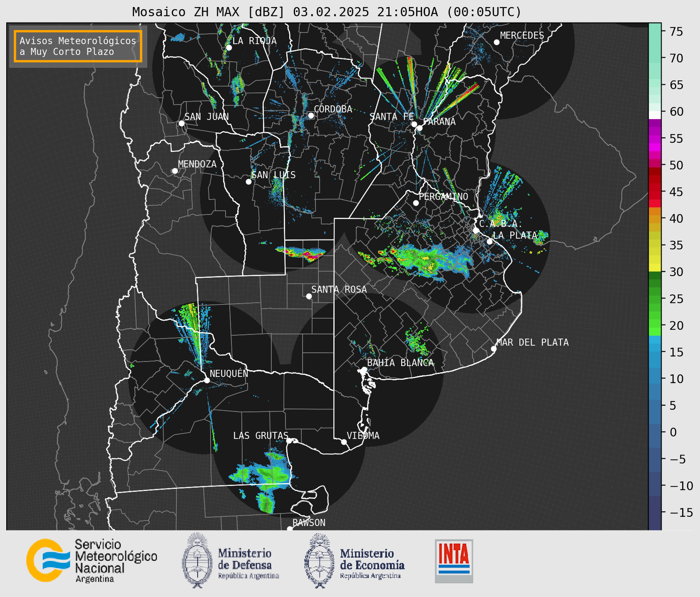Click the Las Grutas city marker
700x597 pixels.
click(289, 441)
